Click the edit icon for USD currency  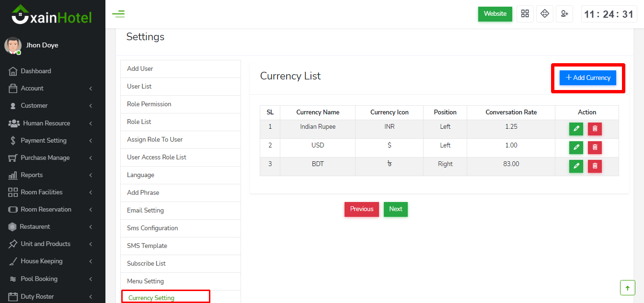click(576, 147)
